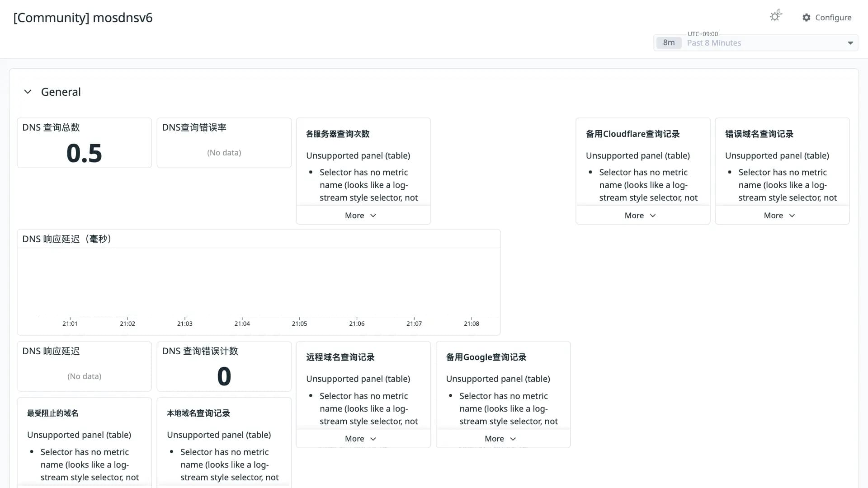The height and width of the screenshot is (488, 868).
Task: Click the 8m time badge
Action: [x=669, y=43]
